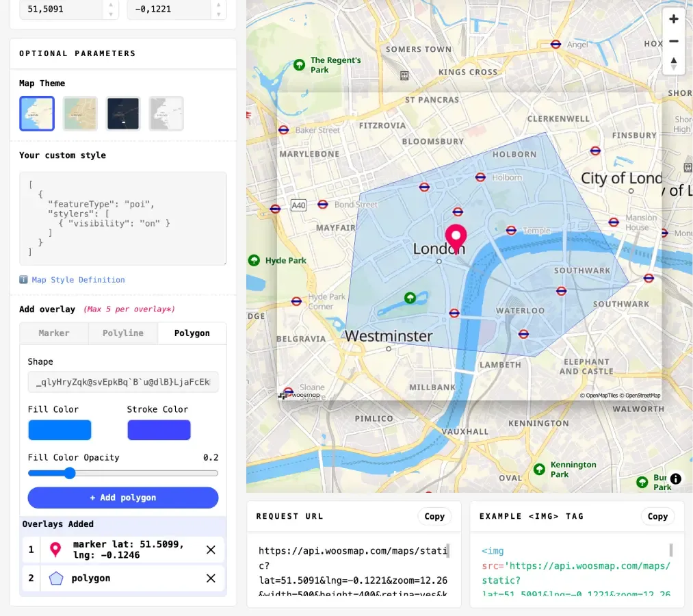Select the terrain map theme
The image size is (693, 616).
[80, 113]
